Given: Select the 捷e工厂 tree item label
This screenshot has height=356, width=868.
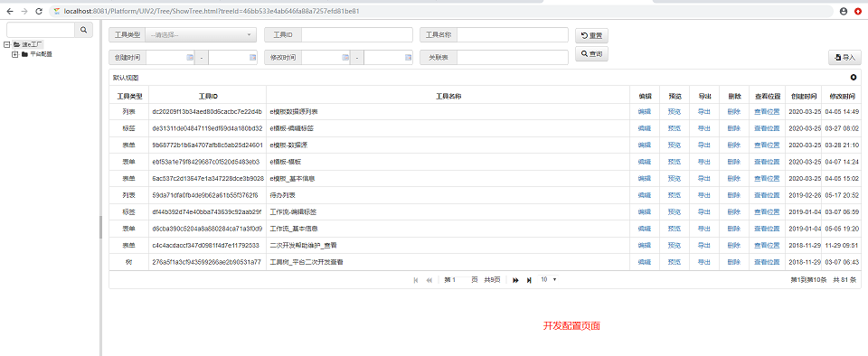Looking at the screenshot, I should 33,44.
